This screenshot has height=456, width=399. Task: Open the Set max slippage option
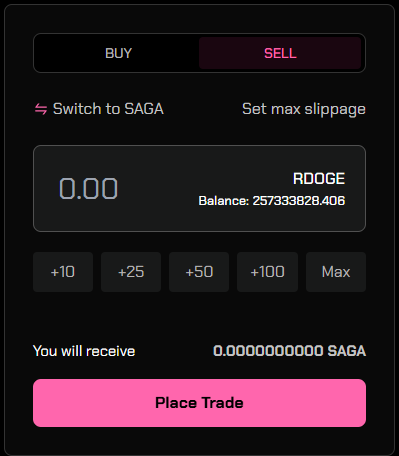pyautogui.click(x=304, y=109)
